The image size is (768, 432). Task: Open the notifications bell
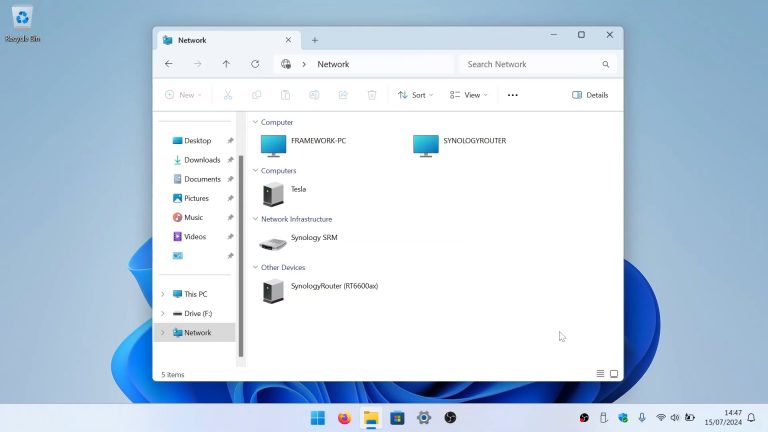click(751, 418)
